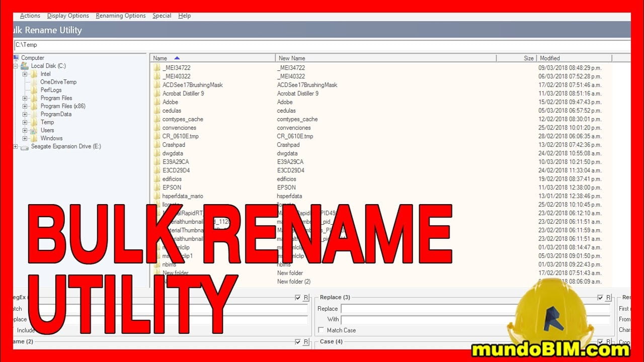Image resolution: width=644 pixels, height=362 pixels.
Task: Click the folder icon of dwgdata
Action: [x=157, y=153]
